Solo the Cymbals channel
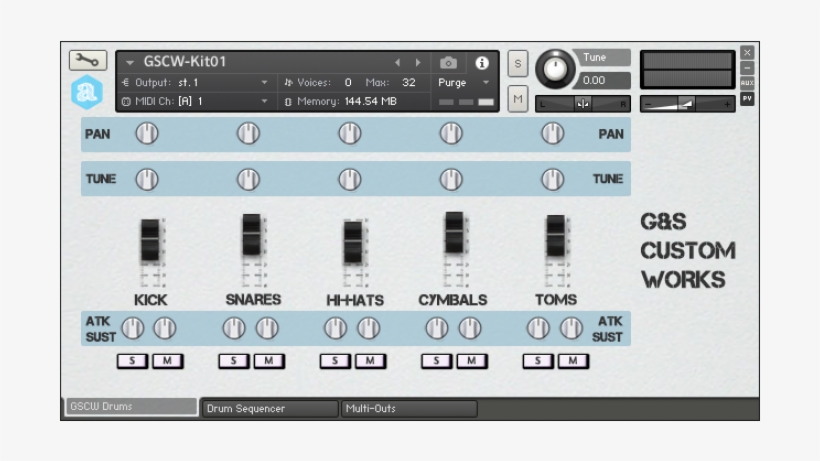Viewport: 820px width, 461px height. pos(437,361)
